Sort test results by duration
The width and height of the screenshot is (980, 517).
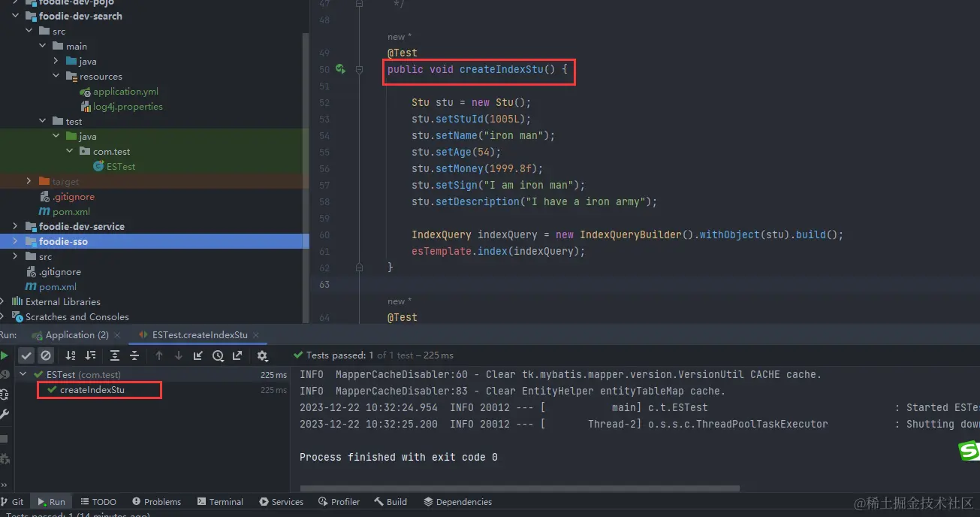click(90, 355)
